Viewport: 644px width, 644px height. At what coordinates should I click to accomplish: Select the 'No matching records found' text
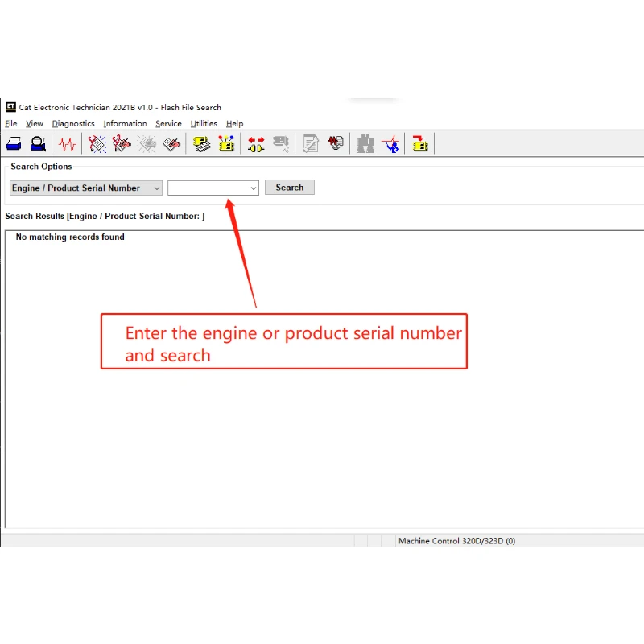click(70, 237)
